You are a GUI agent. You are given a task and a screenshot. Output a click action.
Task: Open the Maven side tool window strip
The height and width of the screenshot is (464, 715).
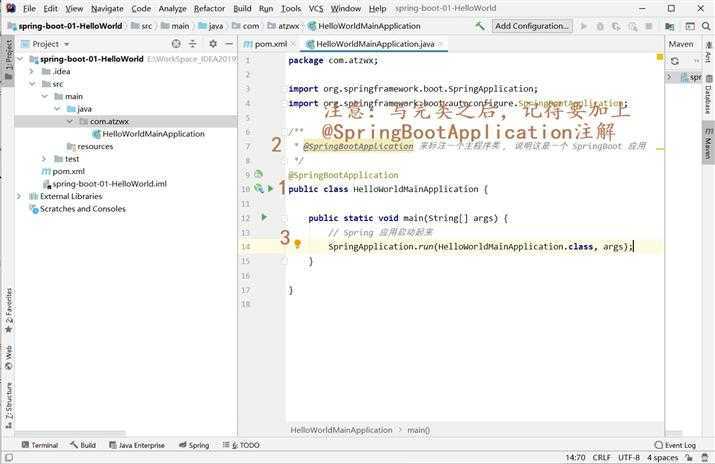pos(708,142)
